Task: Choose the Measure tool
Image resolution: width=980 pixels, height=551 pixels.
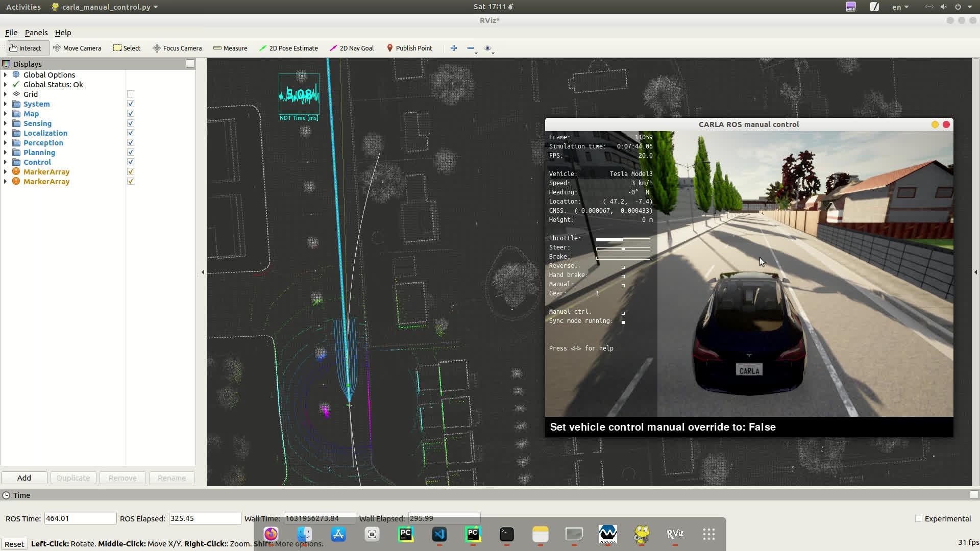Action: click(230, 48)
